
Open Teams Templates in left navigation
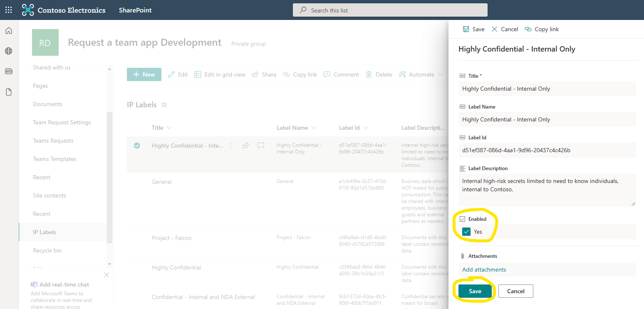click(x=54, y=159)
